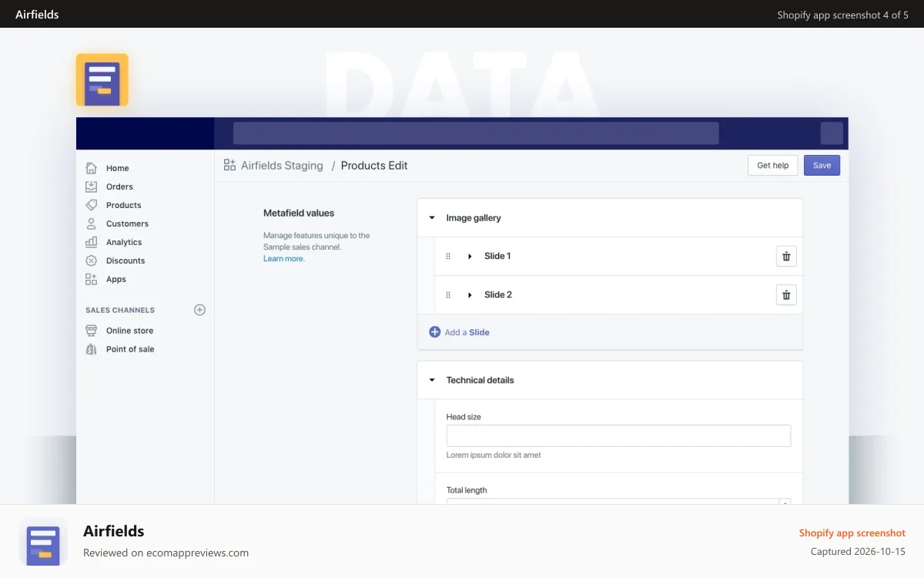Viewport: 924px width, 578px height.
Task: Click the Slide 2 label text
Action: pyautogui.click(x=498, y=294)
